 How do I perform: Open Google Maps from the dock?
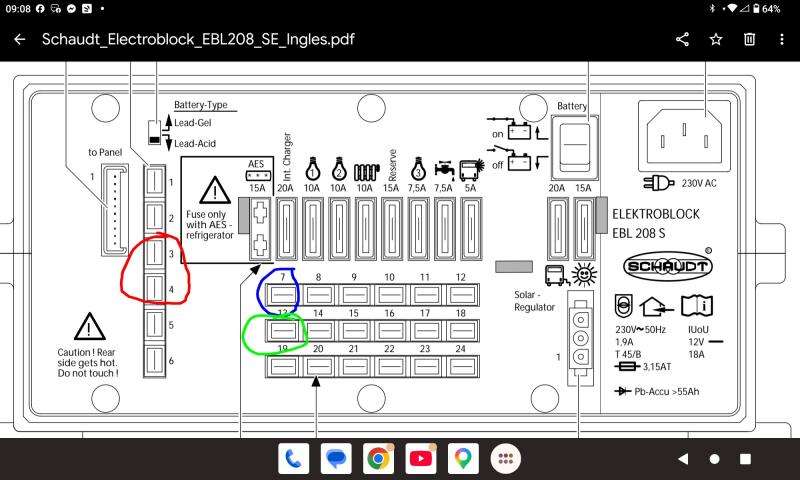(x=463, y=459)
